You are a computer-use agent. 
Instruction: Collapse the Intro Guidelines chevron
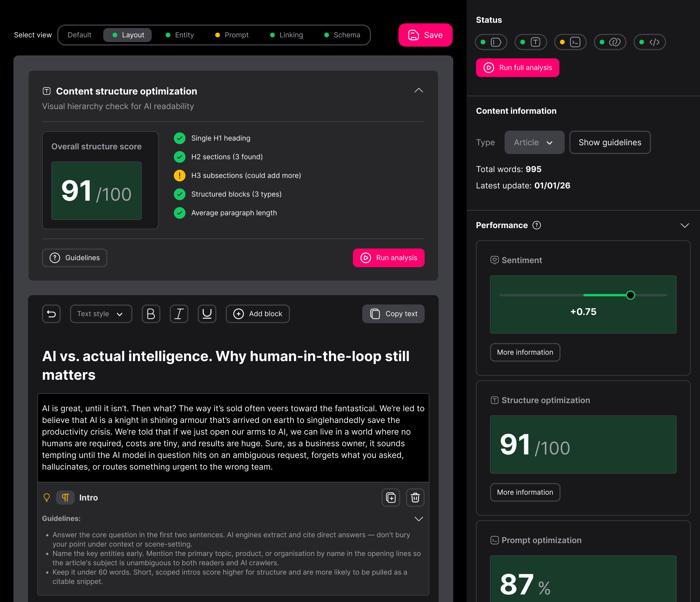pos(419,519)
